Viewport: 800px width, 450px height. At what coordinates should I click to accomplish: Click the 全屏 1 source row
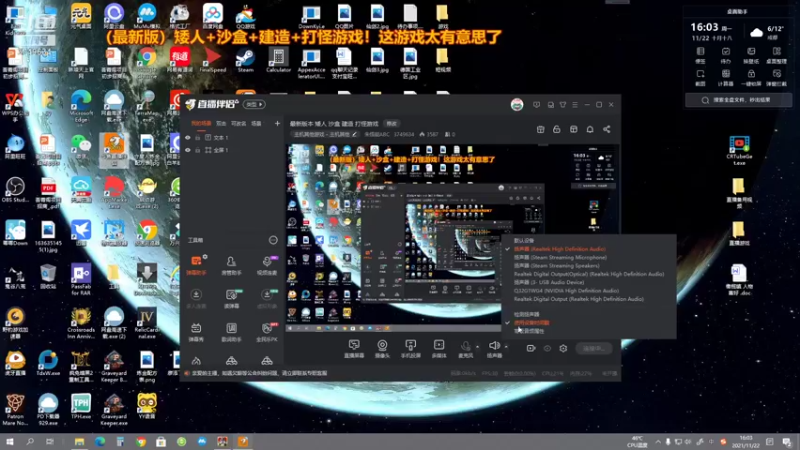point(232,150)
